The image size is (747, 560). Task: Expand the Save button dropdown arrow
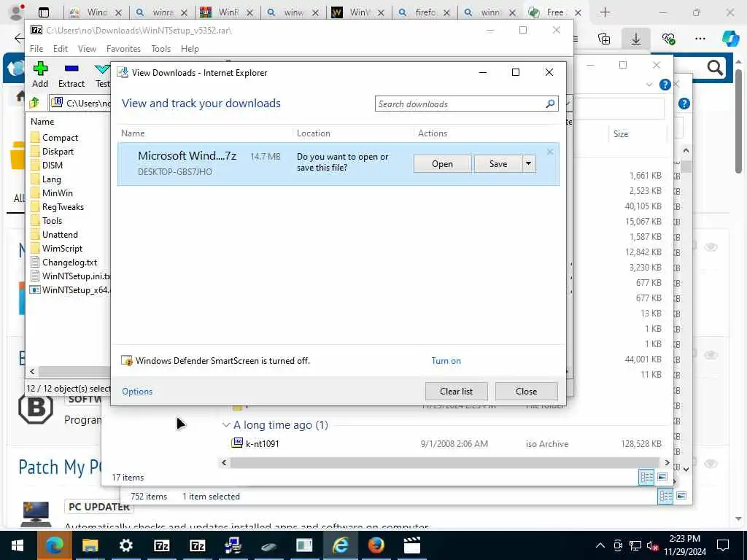(x=529, y=164)
